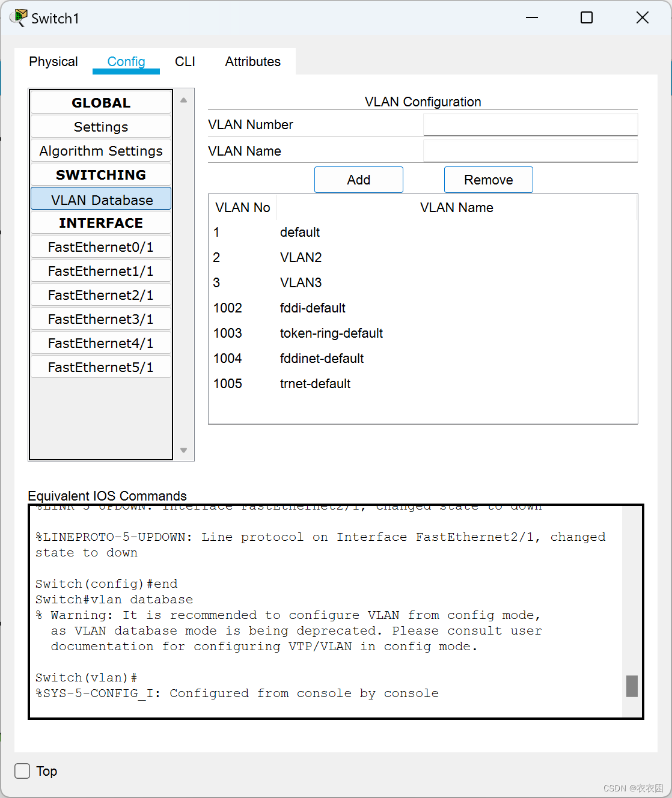Screen dimensions: 672x798
Task: Select the VLAN3 row
Action: coord(423,282)
